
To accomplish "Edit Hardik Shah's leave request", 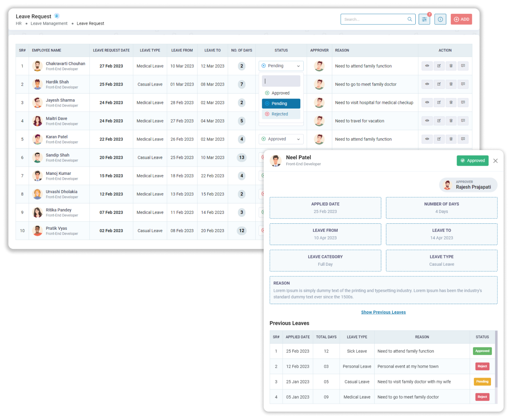I will (x=439, y=84).
